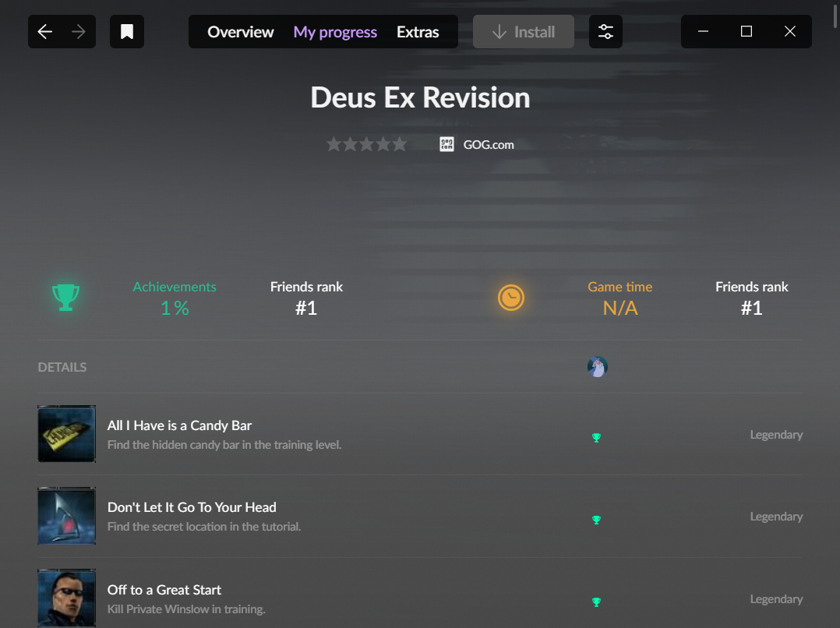Viewport: 840px width, 628px height.
Task: Click 'Find the secret location in the tutorial' text
Action: point(204,527)
